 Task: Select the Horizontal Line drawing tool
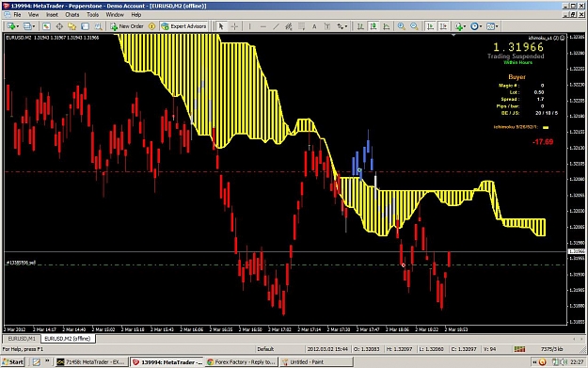(x=262, y=26)
